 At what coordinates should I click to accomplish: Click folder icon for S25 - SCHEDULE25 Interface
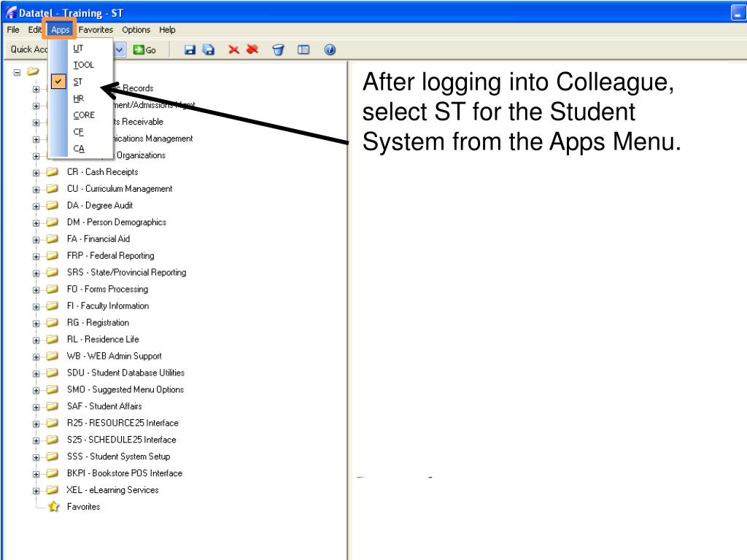click(53, 439)
